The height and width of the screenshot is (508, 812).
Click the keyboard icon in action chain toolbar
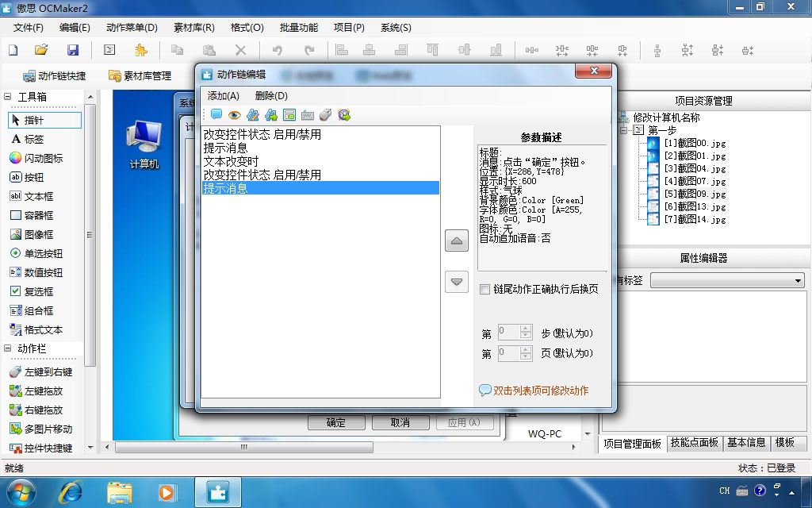pyautogui.click(x=308, y=115)
